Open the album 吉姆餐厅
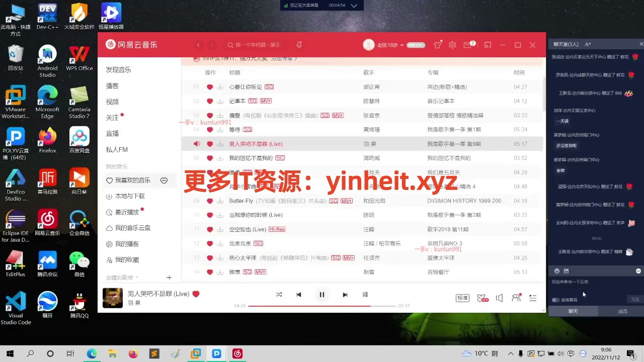 (x=438, y=272)
